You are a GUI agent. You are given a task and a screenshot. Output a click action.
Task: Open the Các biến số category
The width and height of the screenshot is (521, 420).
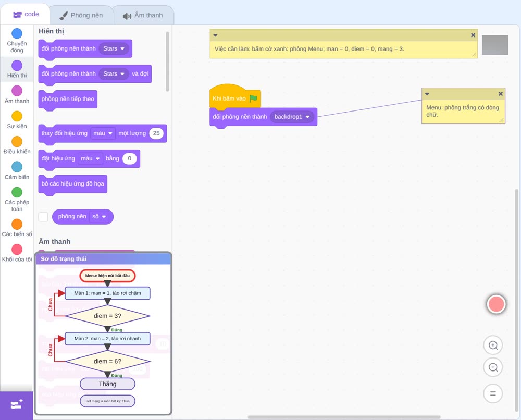(17, 228)
